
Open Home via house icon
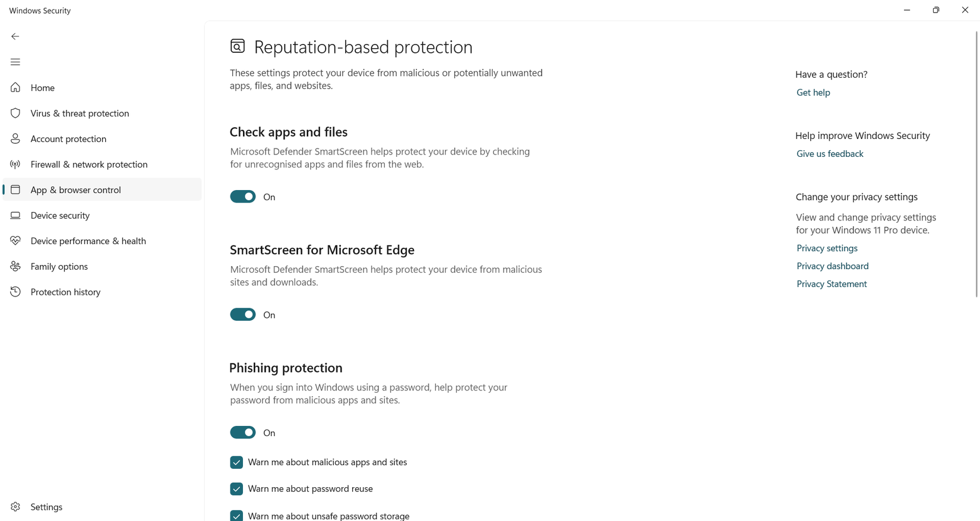coord(15,88)
